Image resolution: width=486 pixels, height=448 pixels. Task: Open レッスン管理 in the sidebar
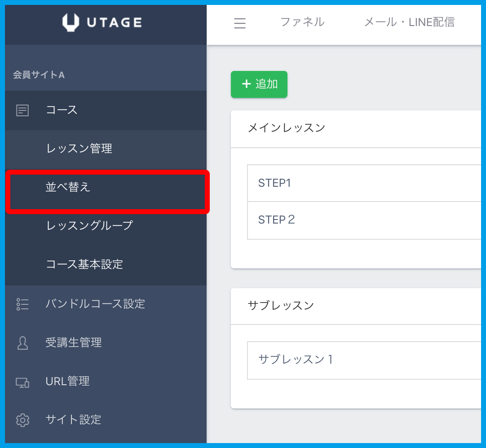pos(79,149)
